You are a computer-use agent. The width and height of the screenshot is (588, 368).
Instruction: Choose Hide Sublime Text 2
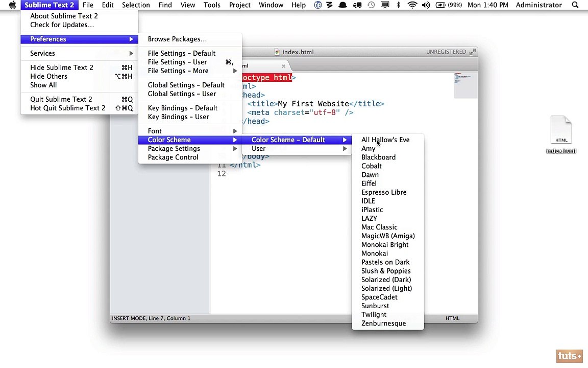tap(80, 67)
